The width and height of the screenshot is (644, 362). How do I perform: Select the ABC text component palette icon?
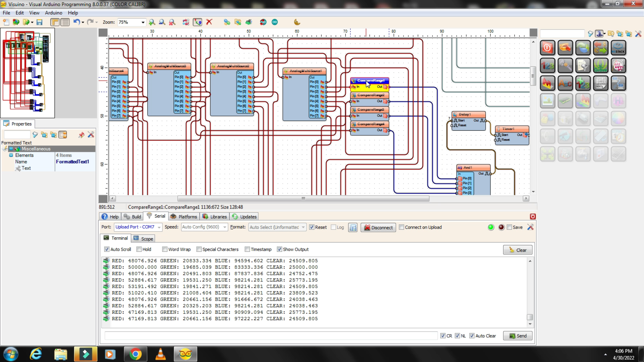click(565, 83)
